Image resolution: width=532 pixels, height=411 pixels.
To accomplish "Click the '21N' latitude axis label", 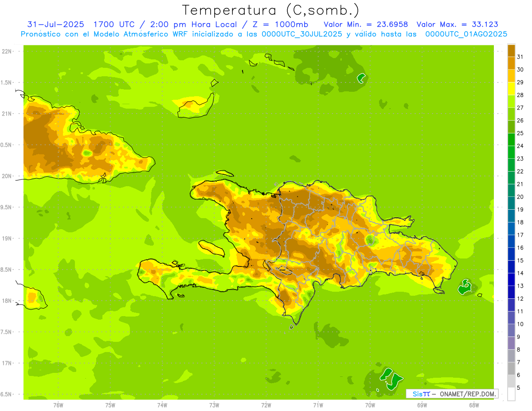I will 7,114.
